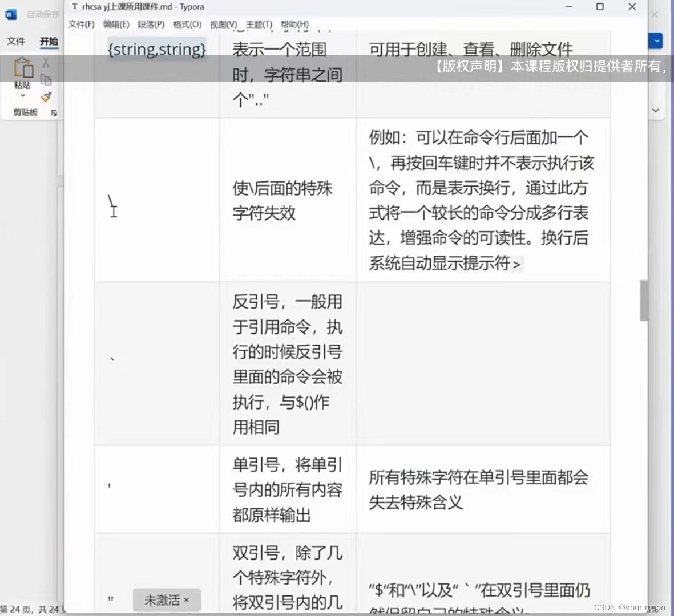The width and height of the screenshot is (674, 616).
Task: Select the Format Painter brush icon
Action: (x=46, y=96)
